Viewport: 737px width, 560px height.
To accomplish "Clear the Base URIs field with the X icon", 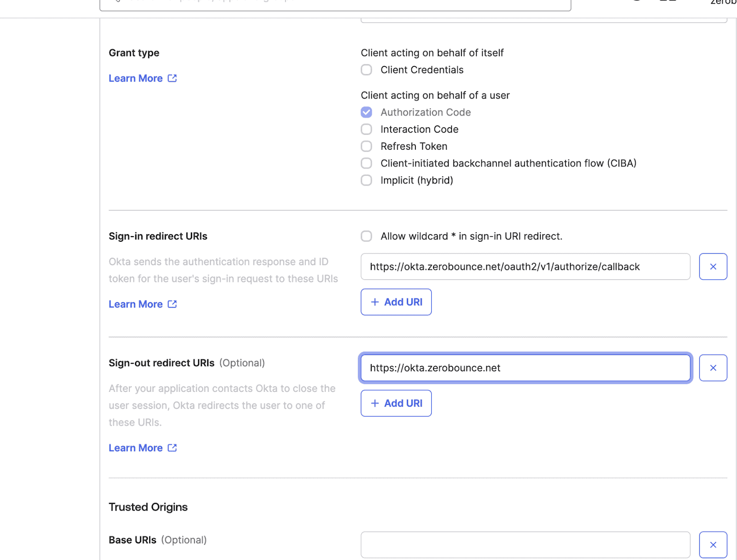I will tap(713, 544).
